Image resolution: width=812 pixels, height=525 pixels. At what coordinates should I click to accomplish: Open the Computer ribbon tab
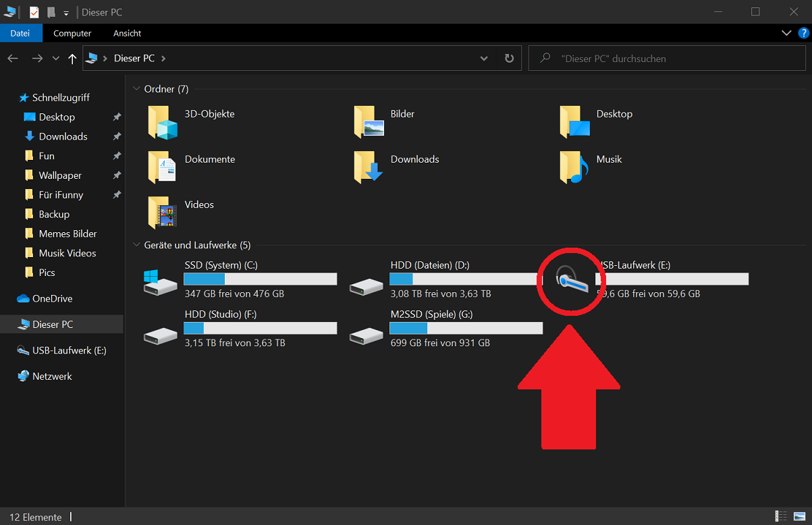click(x=72, y=33)
